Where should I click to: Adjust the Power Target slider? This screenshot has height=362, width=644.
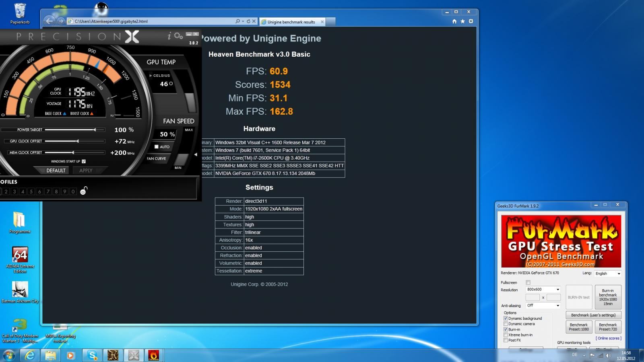pos(74,130)
